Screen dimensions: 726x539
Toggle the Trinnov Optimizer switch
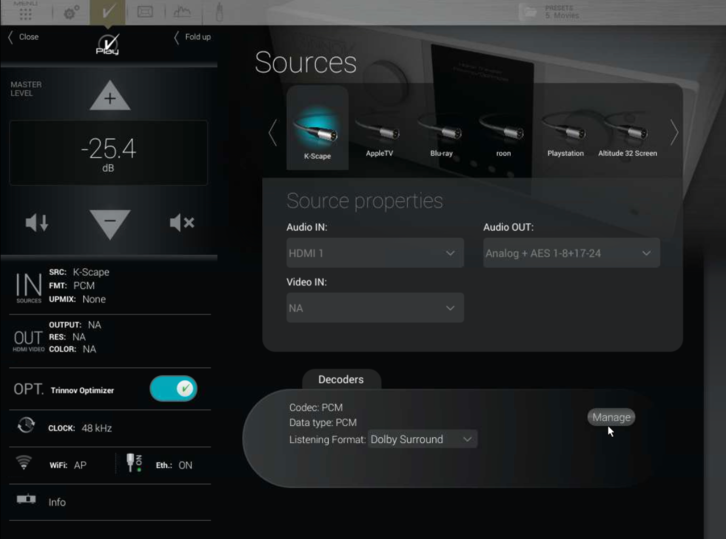[173, 389]
